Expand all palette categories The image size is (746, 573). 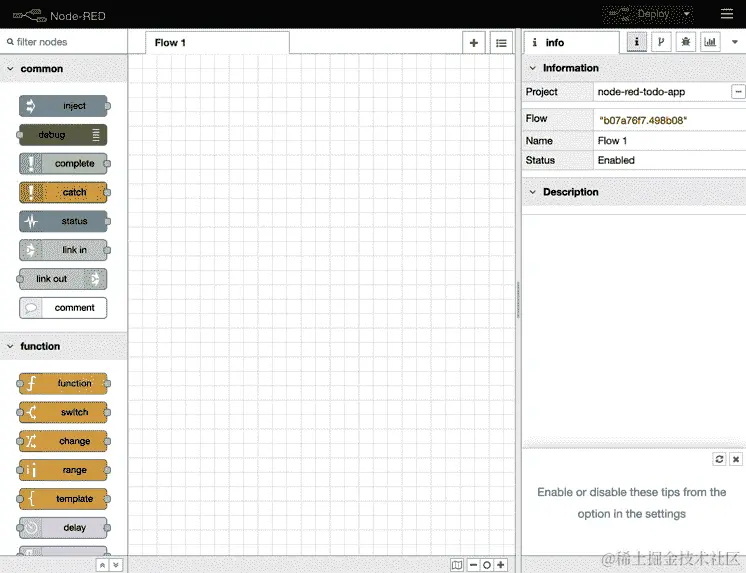click(116, 565)
